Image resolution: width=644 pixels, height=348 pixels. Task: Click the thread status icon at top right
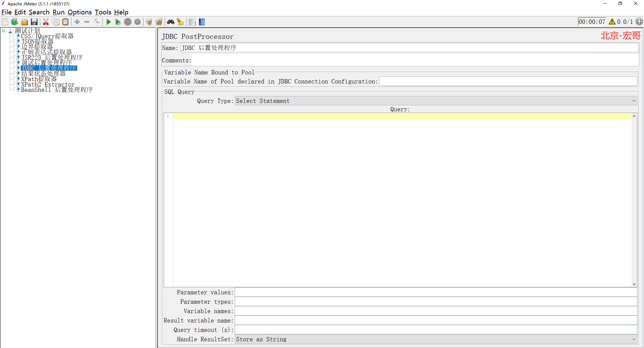[639, 22]
